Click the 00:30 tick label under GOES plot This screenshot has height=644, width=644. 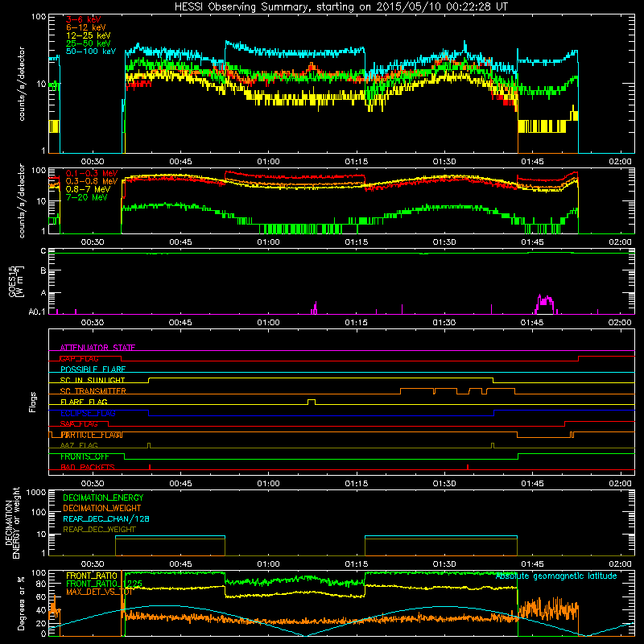(x=92, y=323)
